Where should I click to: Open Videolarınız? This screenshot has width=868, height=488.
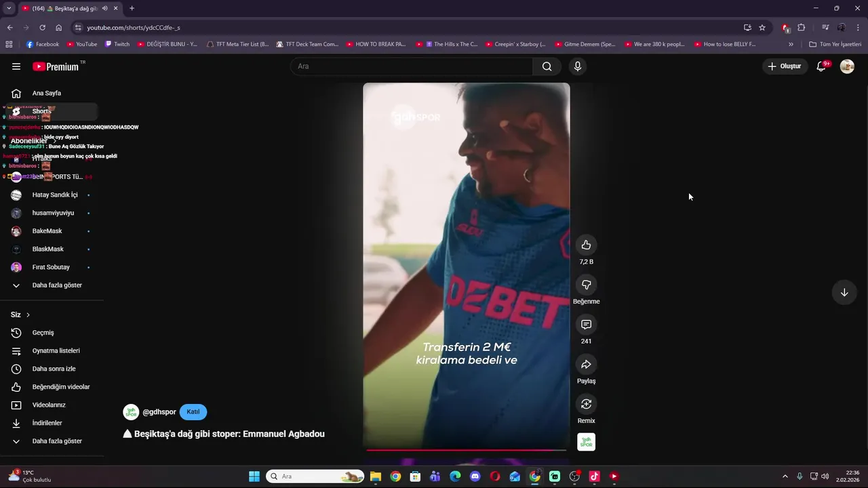click(x=52, y=405)
